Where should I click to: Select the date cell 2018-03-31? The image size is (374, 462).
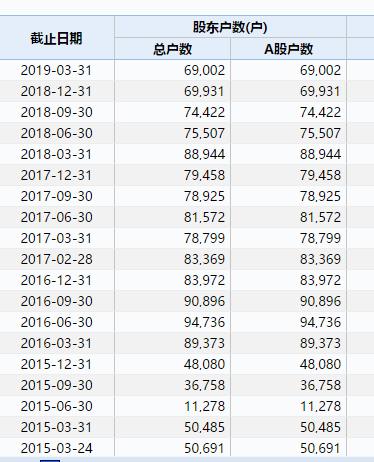56,154
